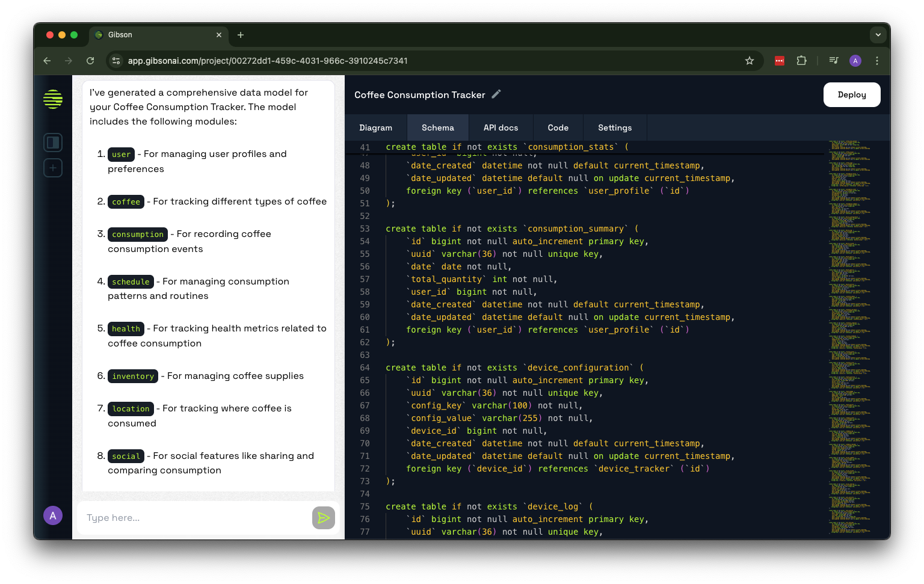924x584 pixels.
Task: Click line 64 device_configuration create statement
Action: 514,368
